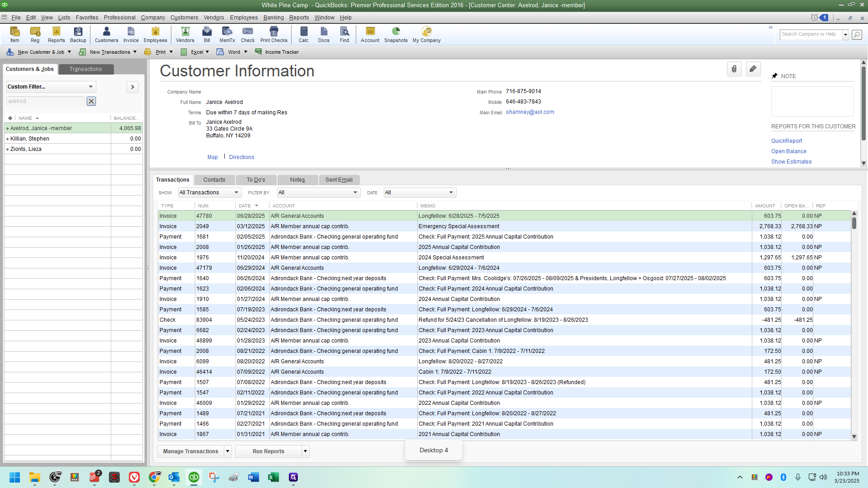Viewport: 868px width, 488px height.
Task: Click the attach paperclip icon
Action: (734, 69)
